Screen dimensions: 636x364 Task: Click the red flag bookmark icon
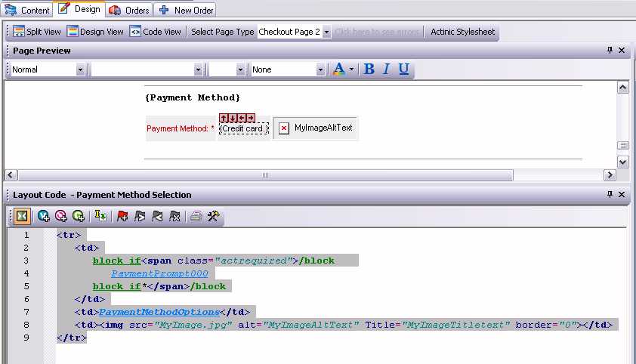[121, 217]
